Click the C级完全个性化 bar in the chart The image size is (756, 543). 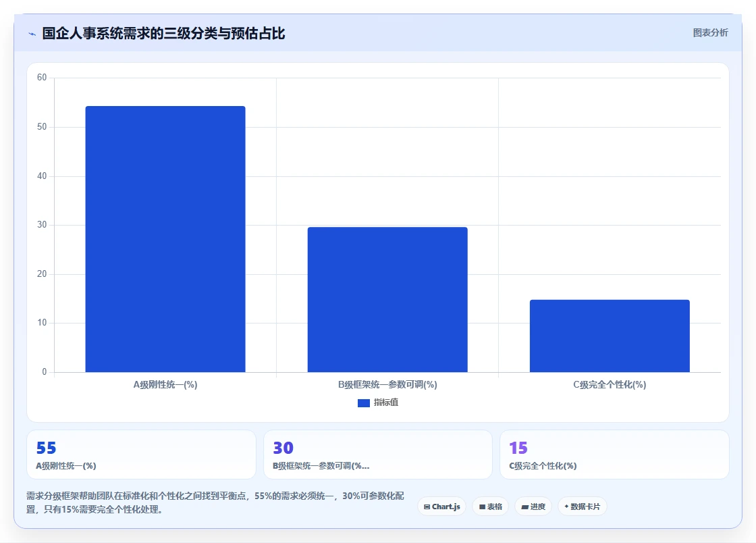[x=610, y=336]
